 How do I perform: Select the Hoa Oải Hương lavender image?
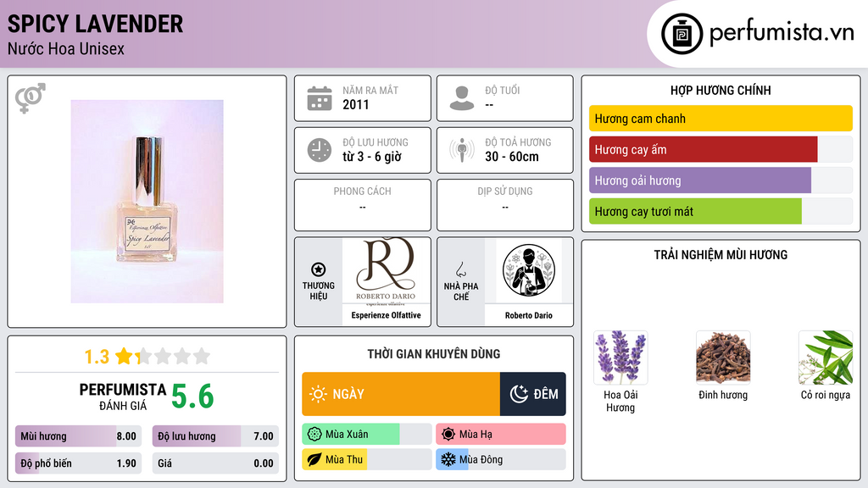tap(620, 358)
